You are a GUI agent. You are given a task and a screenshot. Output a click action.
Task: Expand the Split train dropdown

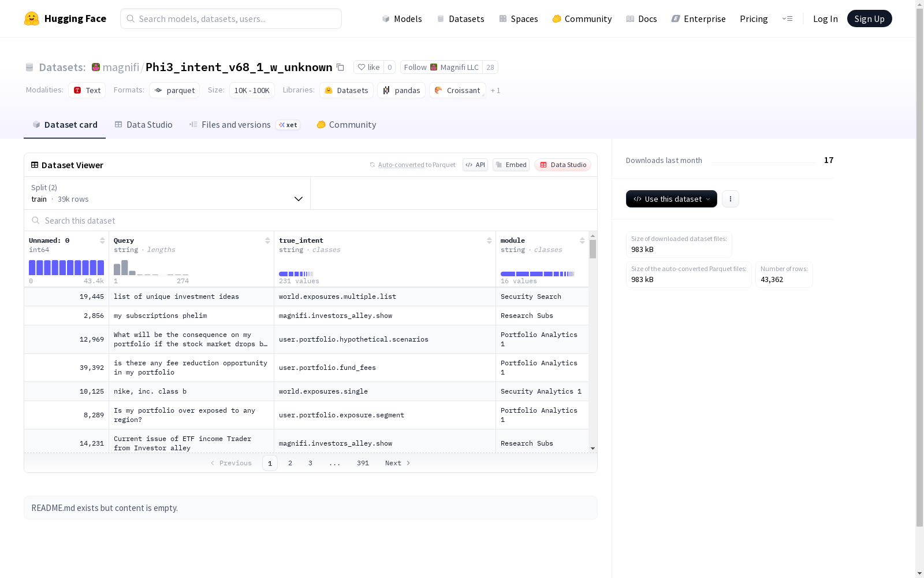pos(167,193)
